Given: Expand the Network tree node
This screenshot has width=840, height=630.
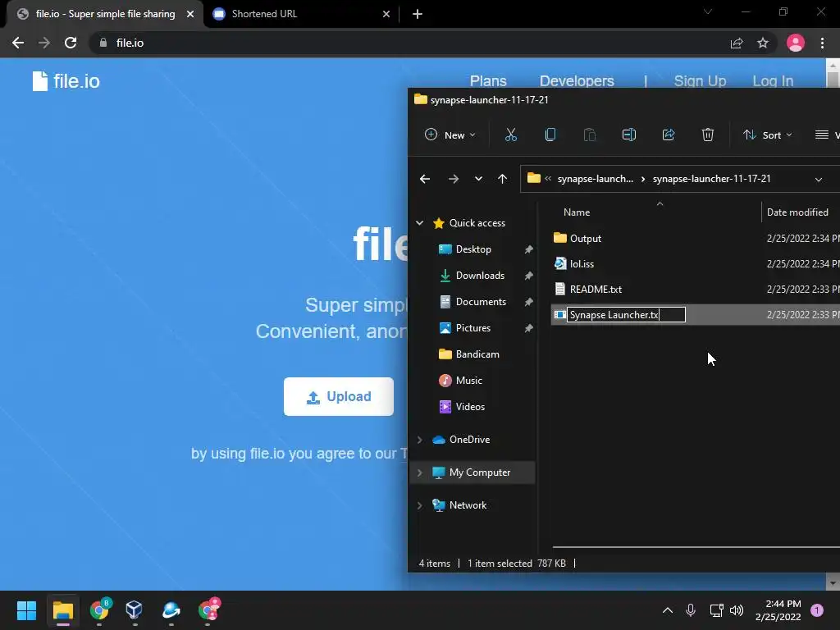Looking at the screenshot, I should click(x=419, y=505).
